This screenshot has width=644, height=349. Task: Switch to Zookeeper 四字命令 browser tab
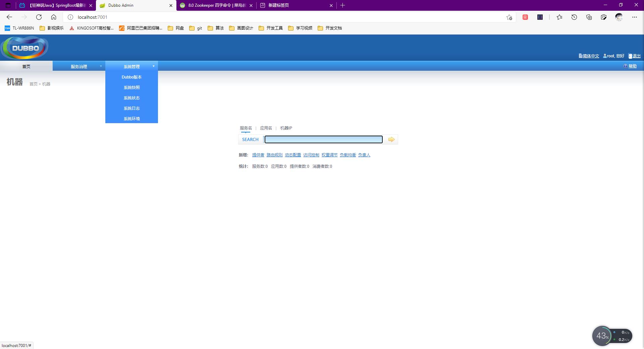(216, 5)
